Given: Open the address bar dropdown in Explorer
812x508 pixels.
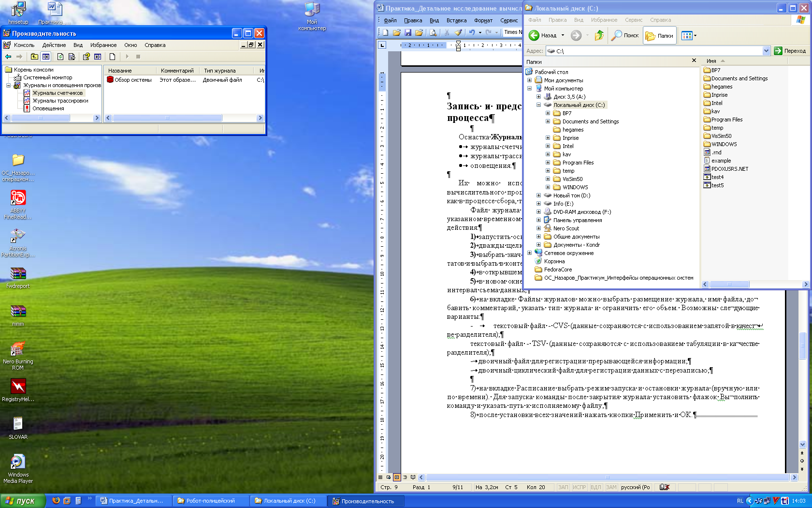Looking at the screenshot, I should 766,51.
